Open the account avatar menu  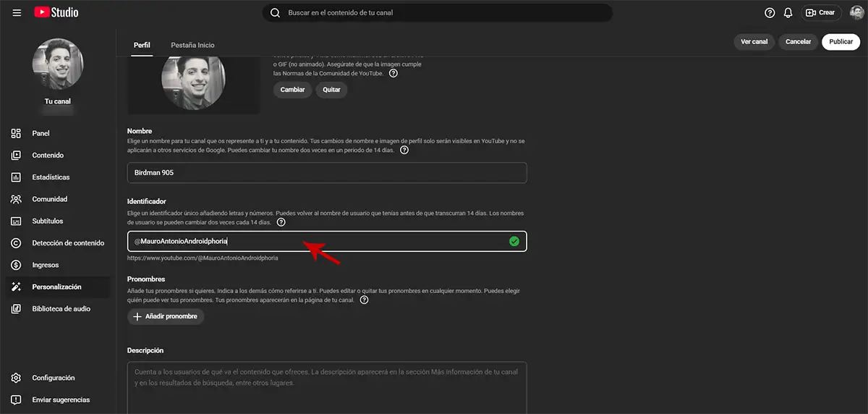coord(856,12)
